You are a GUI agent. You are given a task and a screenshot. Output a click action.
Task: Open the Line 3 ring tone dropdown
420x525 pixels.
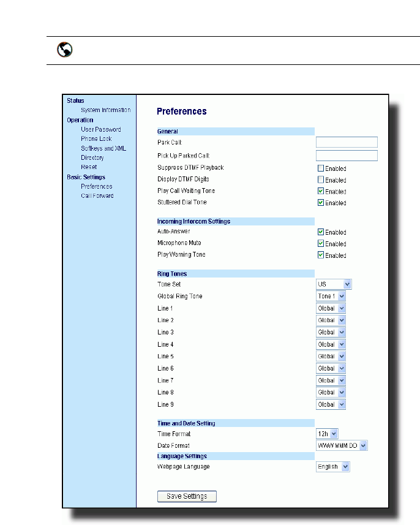point(331,332)
